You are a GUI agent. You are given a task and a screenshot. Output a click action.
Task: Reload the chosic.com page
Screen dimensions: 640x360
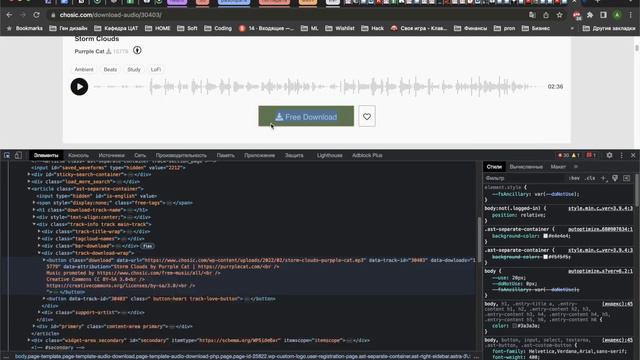pos(36,15)
